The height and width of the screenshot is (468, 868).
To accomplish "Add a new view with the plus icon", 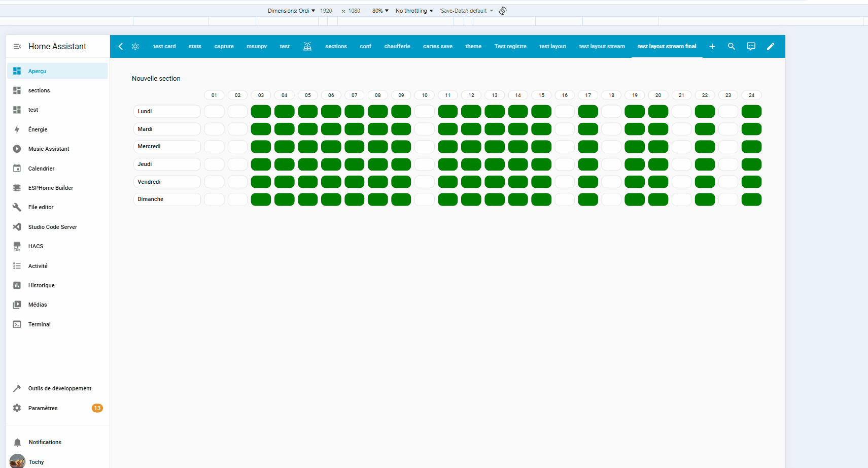I will 712,46.
